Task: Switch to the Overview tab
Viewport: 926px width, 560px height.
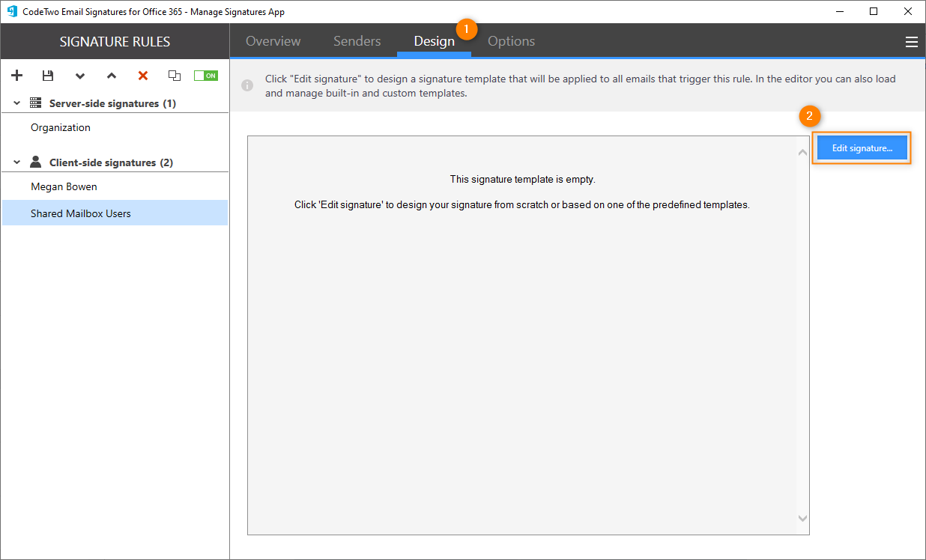Action: (x=273, y=41)
